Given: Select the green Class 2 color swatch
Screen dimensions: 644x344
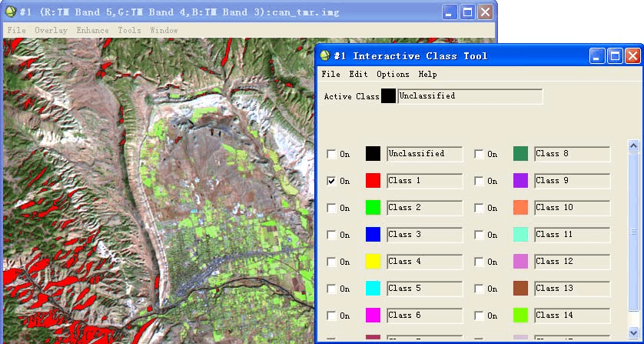Looking at the screenshot, I should pyautogui.click(x=373, y=207).
